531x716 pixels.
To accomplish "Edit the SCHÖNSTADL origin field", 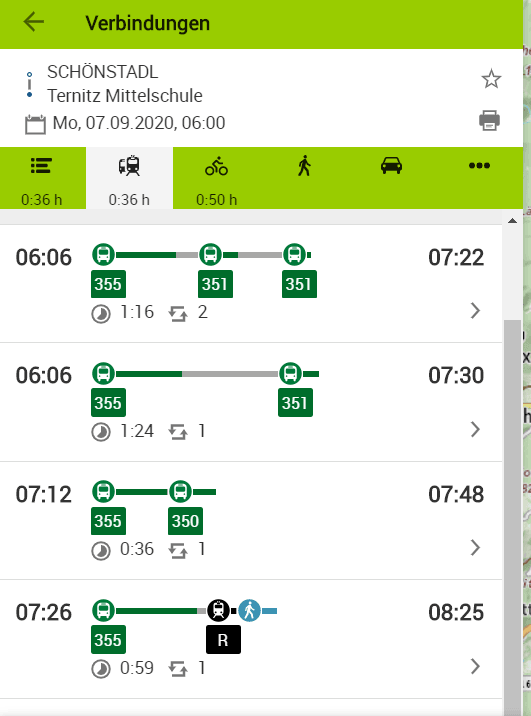I will pyautogui.click(x=102, y=72).
